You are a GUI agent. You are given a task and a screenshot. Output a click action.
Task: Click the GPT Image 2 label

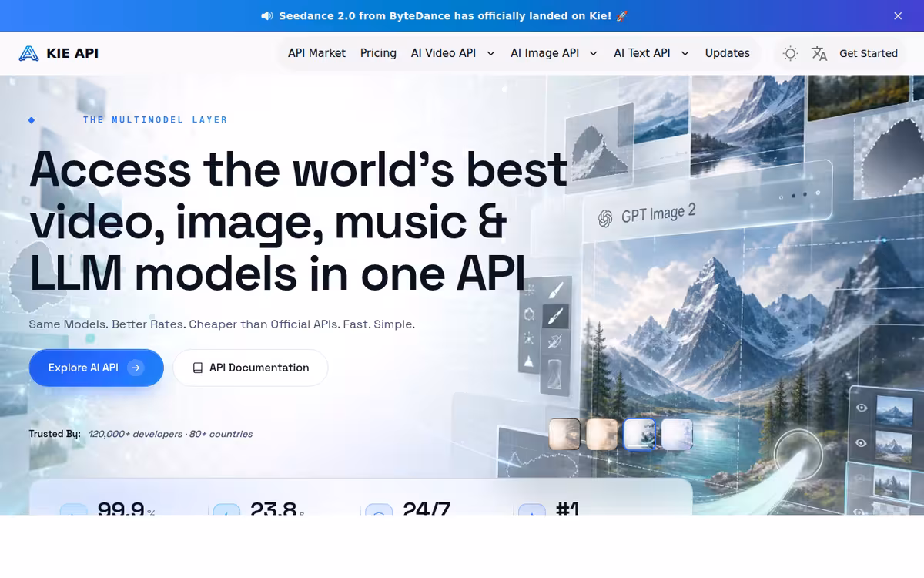tap(658, 213)
